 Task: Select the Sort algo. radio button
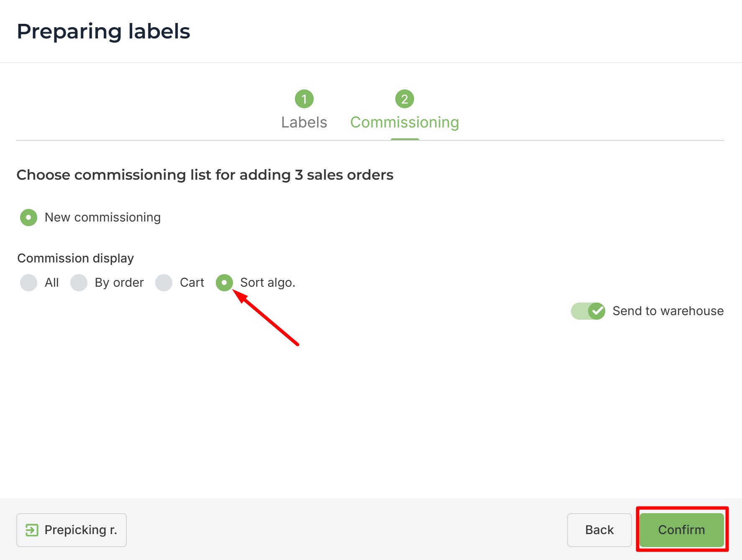pos(224,283)
